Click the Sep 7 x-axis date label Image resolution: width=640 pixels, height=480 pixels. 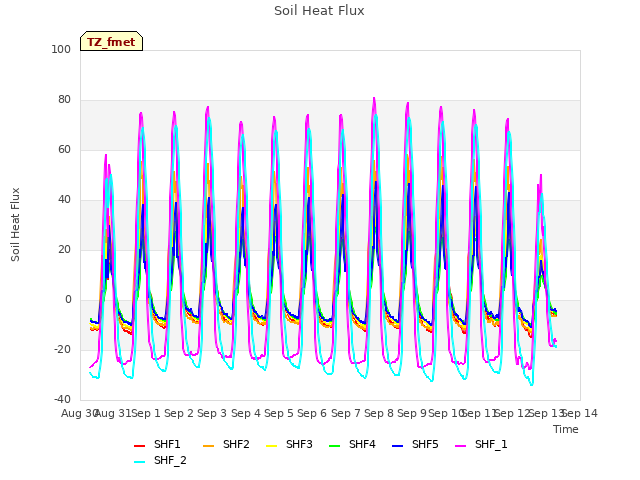tap(346, 413)
